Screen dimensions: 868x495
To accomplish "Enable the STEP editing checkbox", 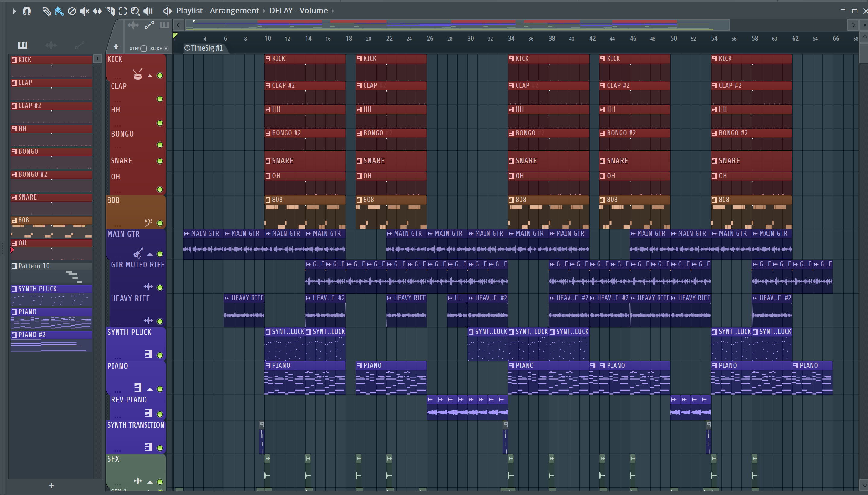I will 144,48.
